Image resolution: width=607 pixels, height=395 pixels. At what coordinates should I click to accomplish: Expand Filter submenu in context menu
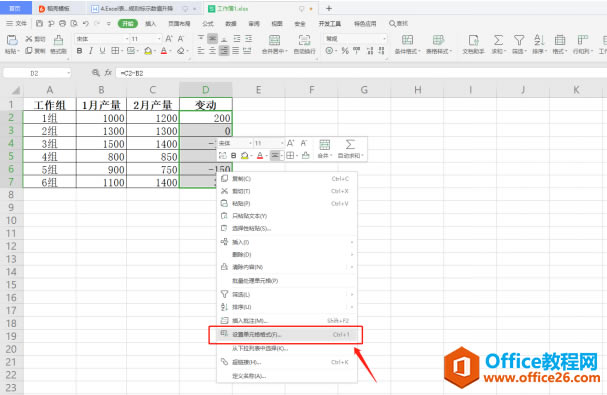tap(286, 295)
